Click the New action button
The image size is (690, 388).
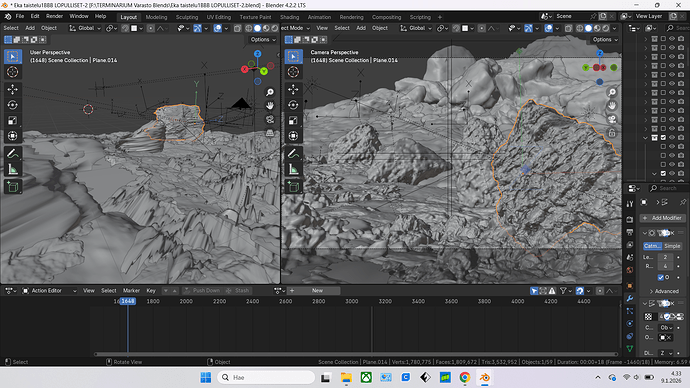tap(317, 291)
